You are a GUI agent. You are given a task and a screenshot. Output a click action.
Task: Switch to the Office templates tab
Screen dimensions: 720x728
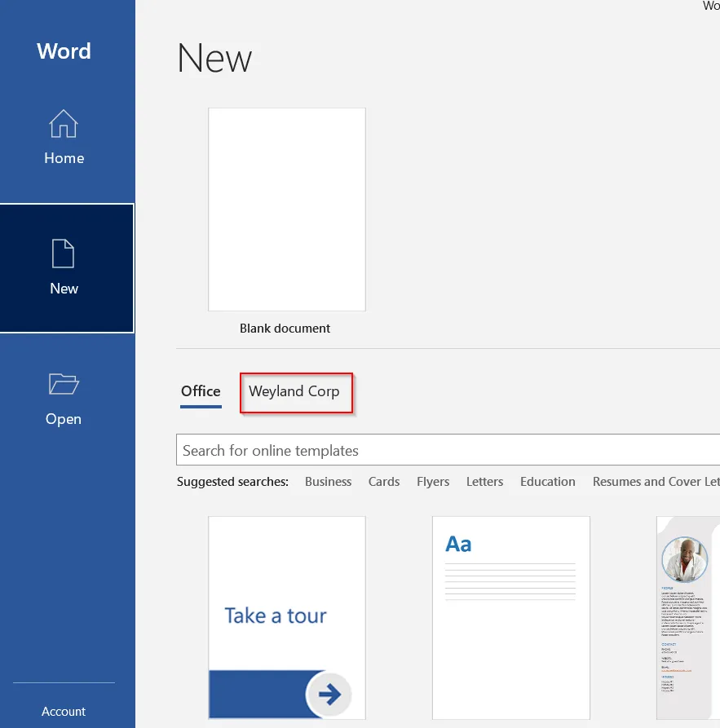pos(201,391)
